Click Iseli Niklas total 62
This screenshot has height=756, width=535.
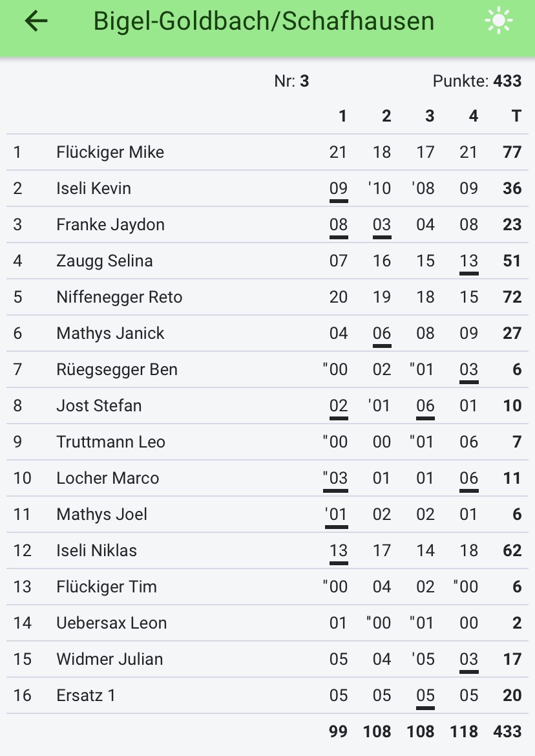tap(512, 550)
